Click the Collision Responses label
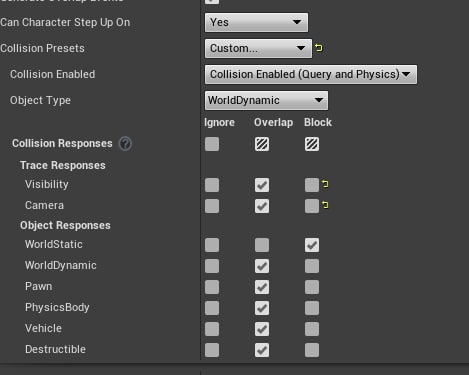This screenshot has height=375, width=469. coord(62,143)
